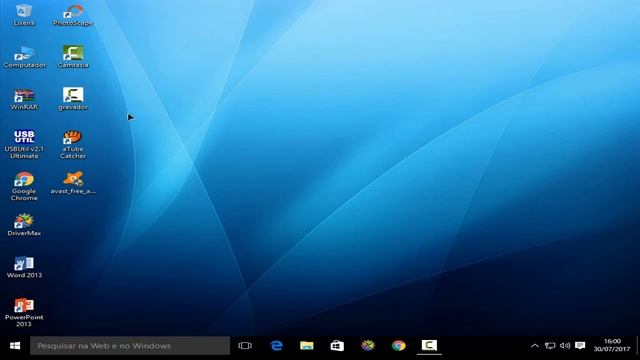The height and width of the screenshot is (360, 640).
Task: Launch the Camtasia desktop shortcut
Action: point(73,57)
